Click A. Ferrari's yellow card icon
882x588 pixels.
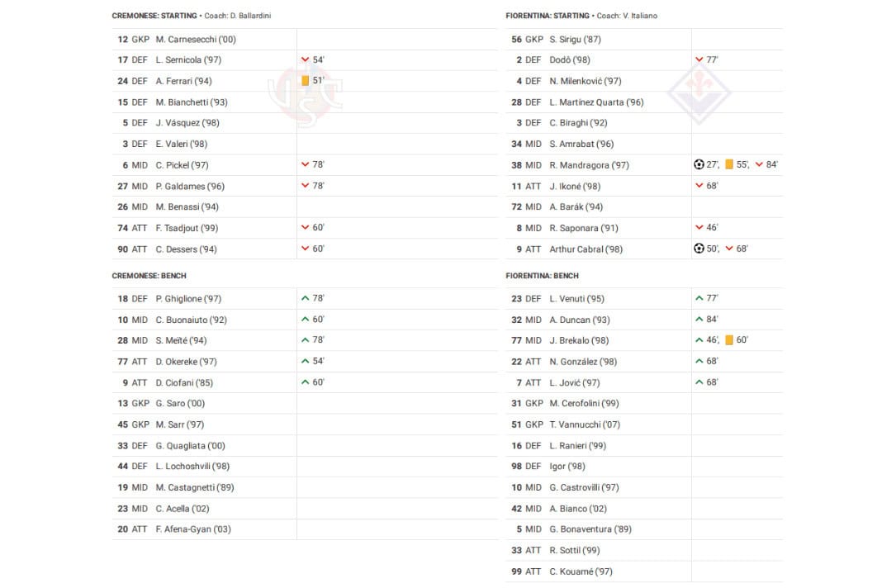[306, 81]
